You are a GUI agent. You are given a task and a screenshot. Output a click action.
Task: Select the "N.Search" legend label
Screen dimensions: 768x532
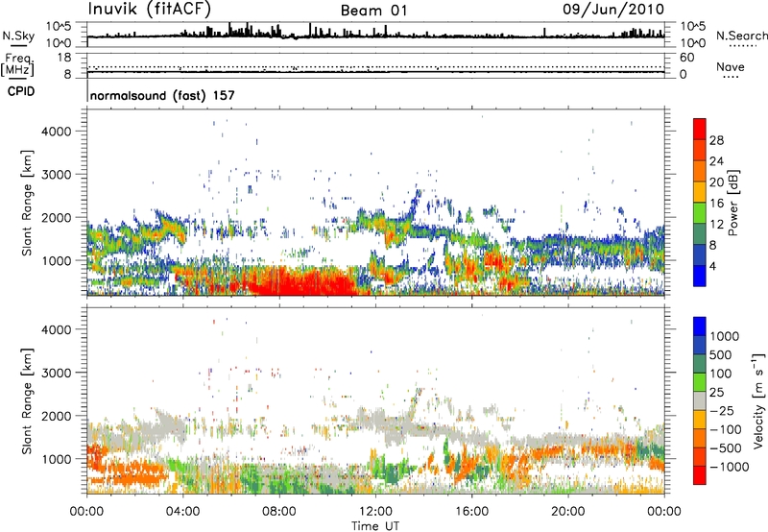(x=742, y=36)
